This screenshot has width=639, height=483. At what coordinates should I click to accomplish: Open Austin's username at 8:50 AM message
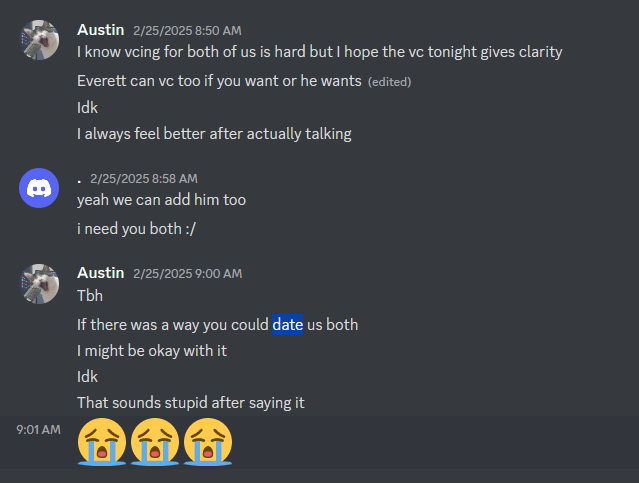coord(101,30)
